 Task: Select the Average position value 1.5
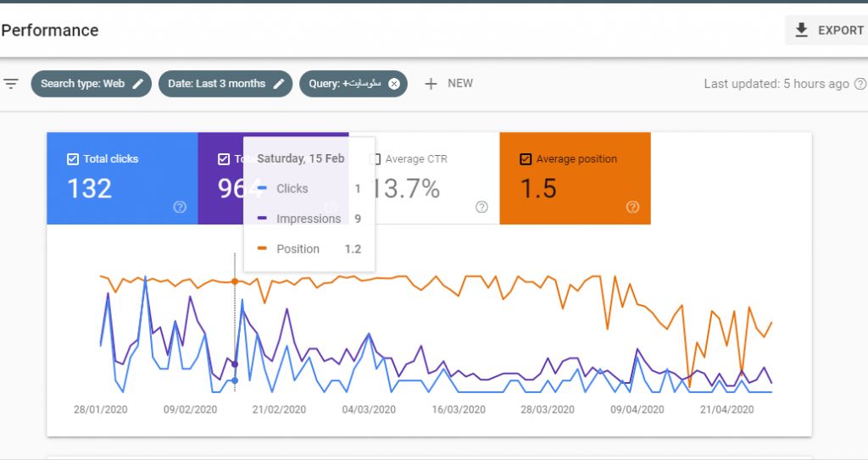[538, 189]
